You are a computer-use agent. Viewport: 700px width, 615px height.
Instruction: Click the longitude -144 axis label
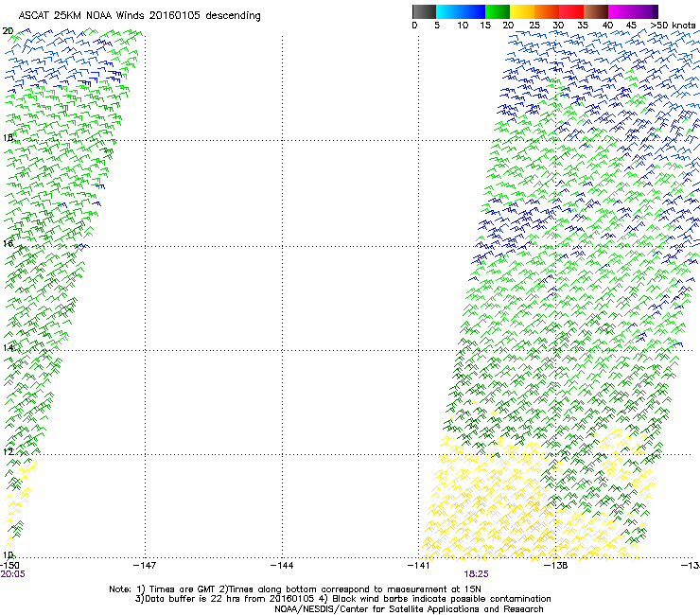pos(282,566)
